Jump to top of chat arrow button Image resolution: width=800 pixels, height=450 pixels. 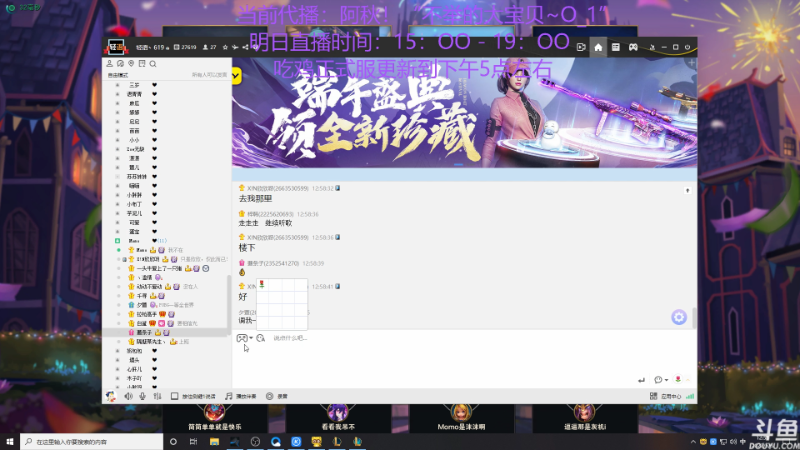pos(687,190)
